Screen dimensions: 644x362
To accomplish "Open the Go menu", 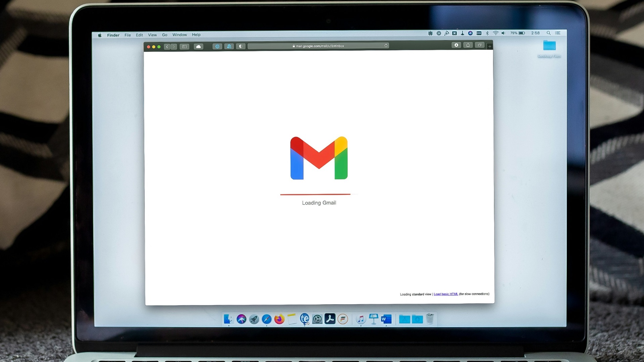I will (x=165, y=35).
